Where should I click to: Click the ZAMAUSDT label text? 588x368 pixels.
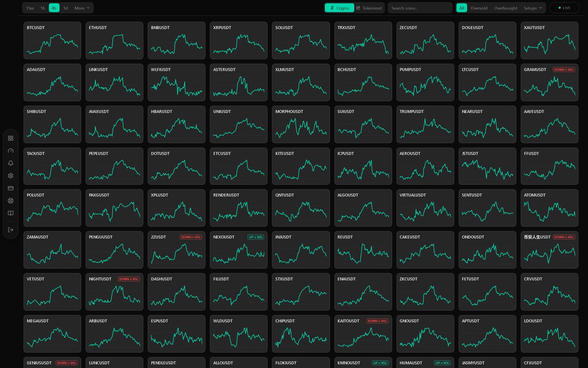[37, 237]
